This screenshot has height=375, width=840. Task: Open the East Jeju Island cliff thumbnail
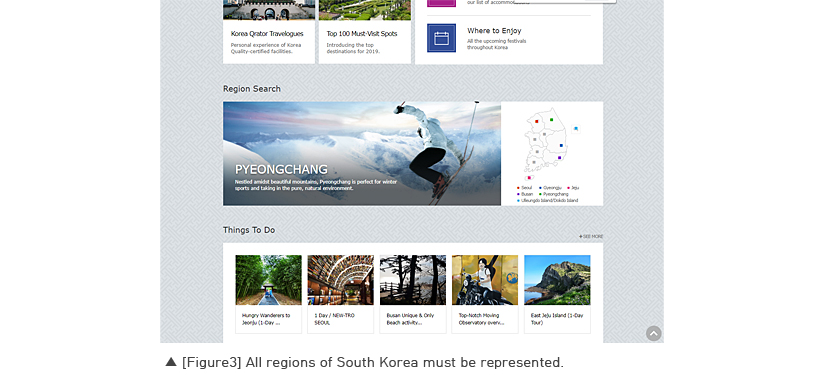click(x=557, y=280)
